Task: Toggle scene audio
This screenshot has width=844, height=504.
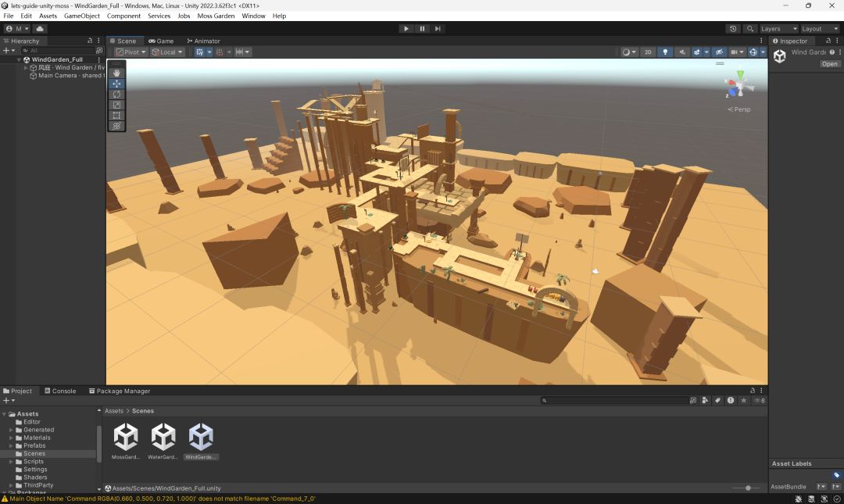Action: [x=682, y=52]
